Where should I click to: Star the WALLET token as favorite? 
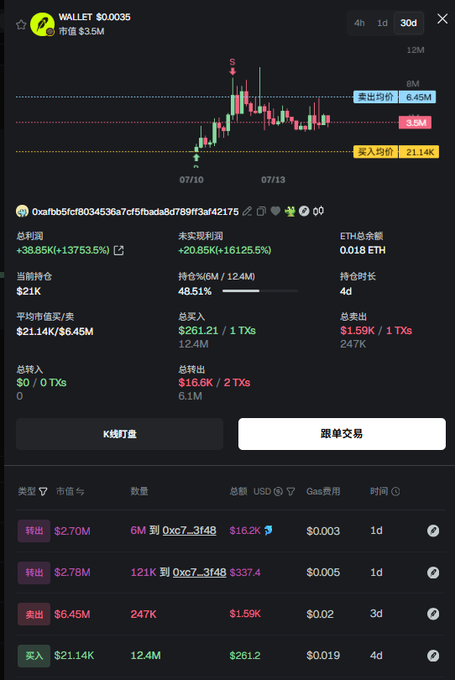pos(21,25)
